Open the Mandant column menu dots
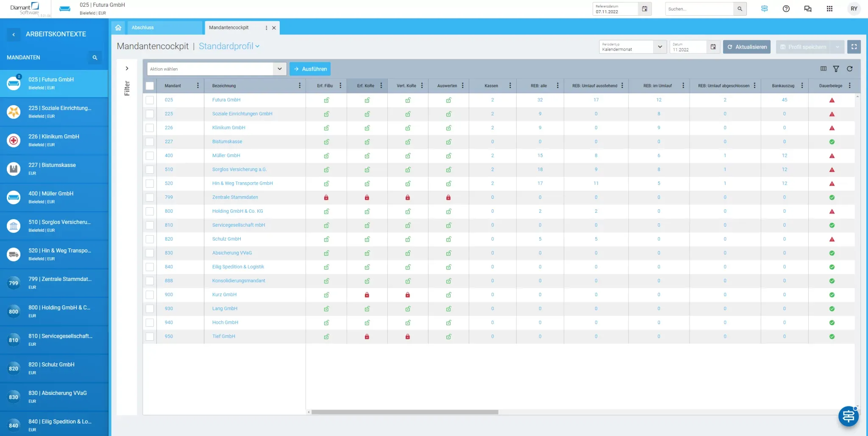The width and height of the screenshot is (868, 436). click(x=198, y=86)
